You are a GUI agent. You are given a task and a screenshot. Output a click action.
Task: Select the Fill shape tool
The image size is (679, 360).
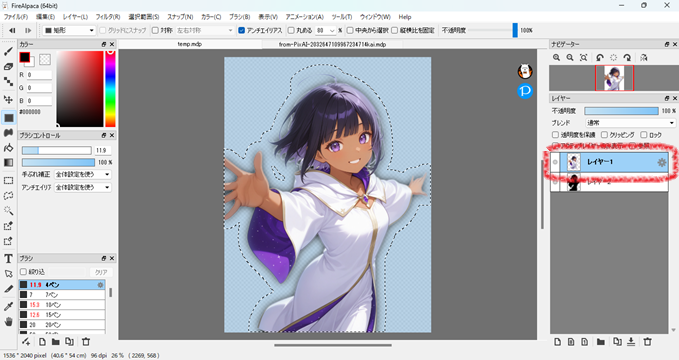[8, 117]
